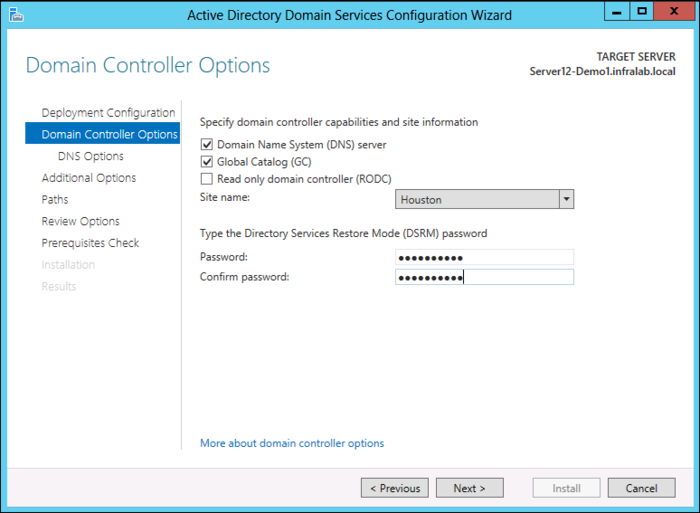
Task: Uncheck Domain Name System (DNS) server
Action: point(207,145)
